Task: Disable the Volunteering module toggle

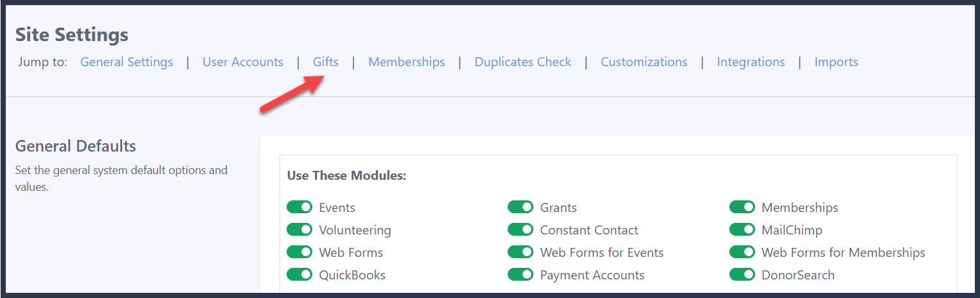Action: [x=299, y=230]
